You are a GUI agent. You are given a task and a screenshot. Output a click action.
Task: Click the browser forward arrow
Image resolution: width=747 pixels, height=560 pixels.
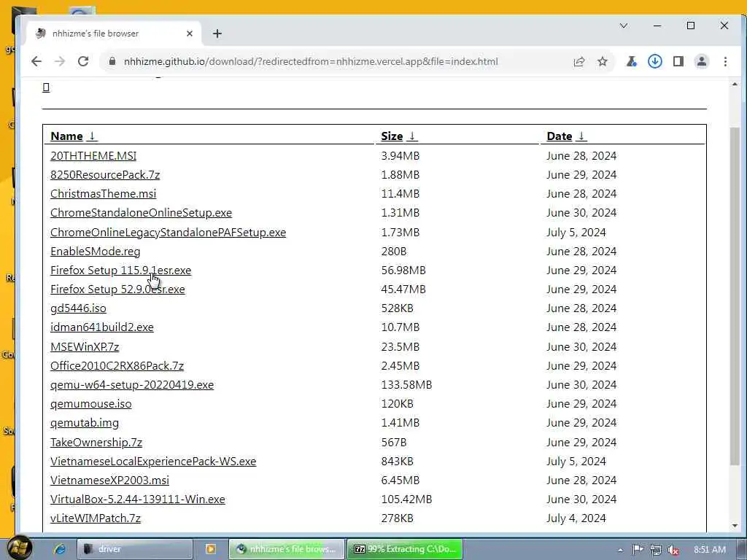click(x=60, y=61)
